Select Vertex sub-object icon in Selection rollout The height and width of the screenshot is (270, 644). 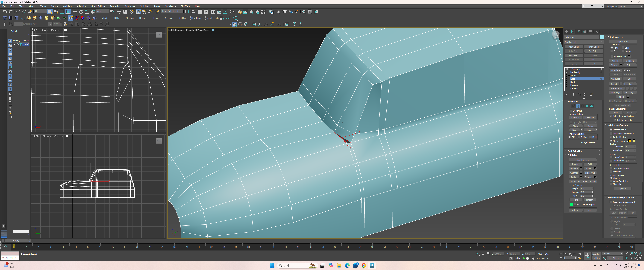point(573,106)
